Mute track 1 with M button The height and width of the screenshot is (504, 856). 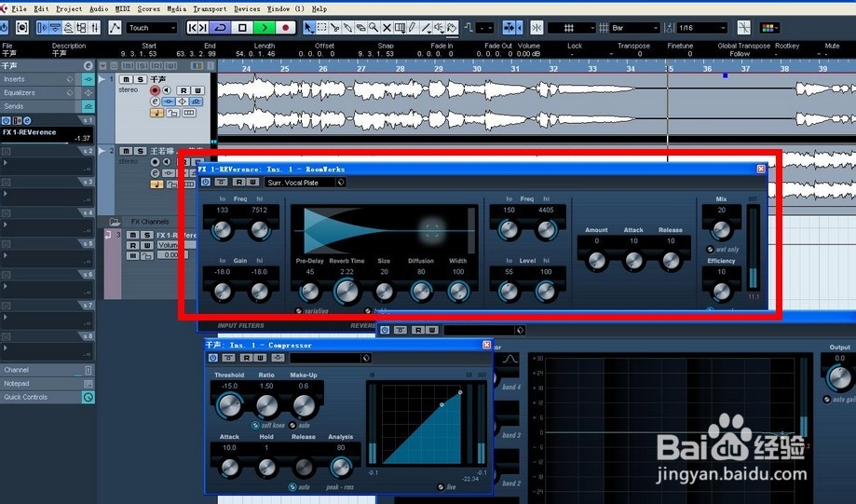click(x=126, y=79)
